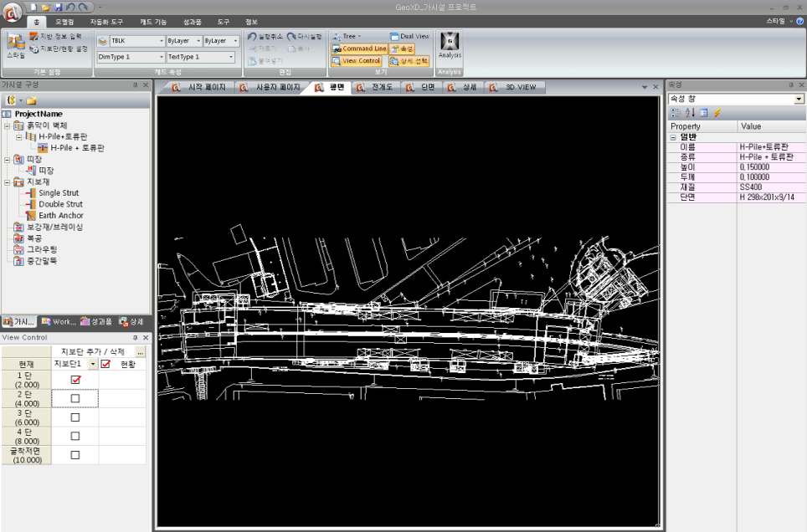This screenshot has height=532, width=807.
Task: Select the Earth Anchor tree item
Action: pyautogui.click(x=60, y=215)
